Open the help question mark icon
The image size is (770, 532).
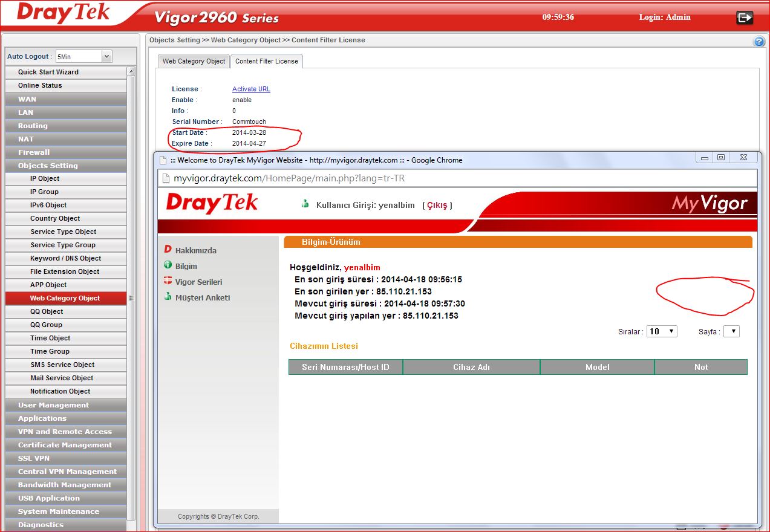[x=759, y=42]
